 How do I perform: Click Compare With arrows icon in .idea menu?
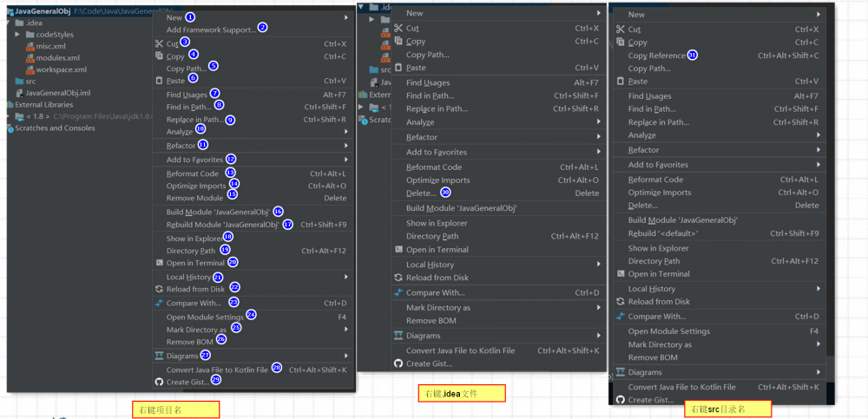[x=398, y=293]
